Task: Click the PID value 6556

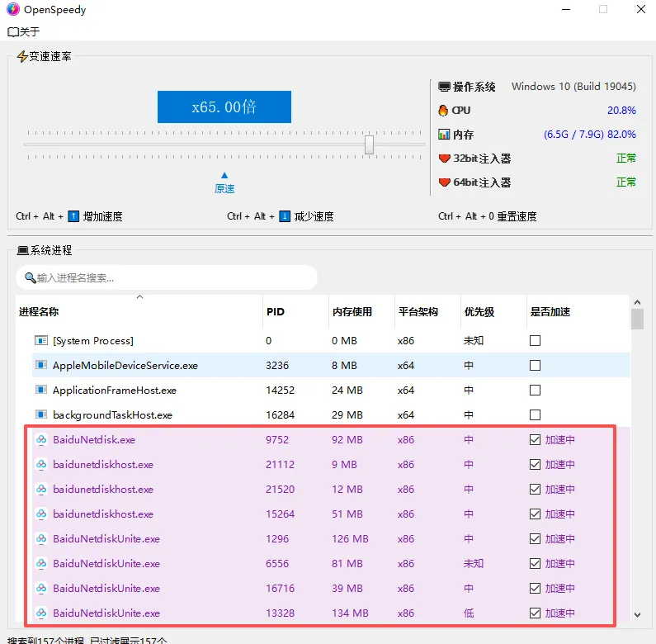Action: point(277,564)
